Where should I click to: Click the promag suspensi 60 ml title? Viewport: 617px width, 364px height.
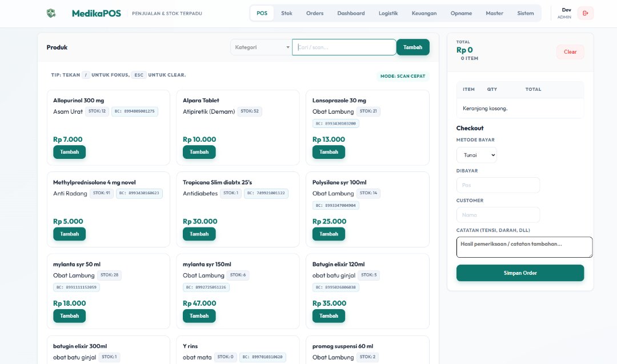tap(343, 346)
